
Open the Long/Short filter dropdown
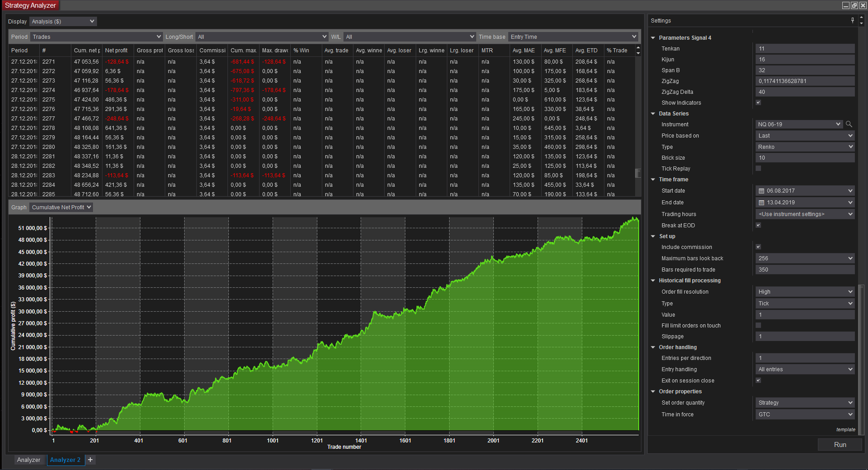pos(262,37)
